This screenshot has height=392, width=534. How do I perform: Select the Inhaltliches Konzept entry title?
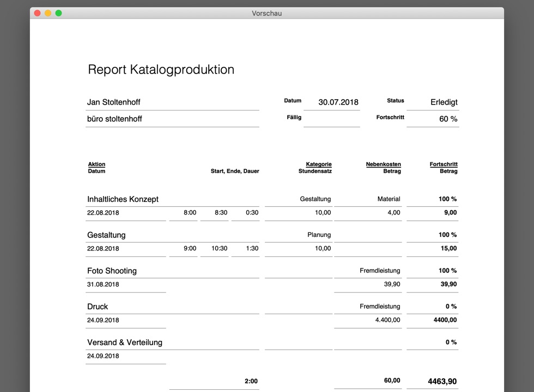(x=123, y=199)
